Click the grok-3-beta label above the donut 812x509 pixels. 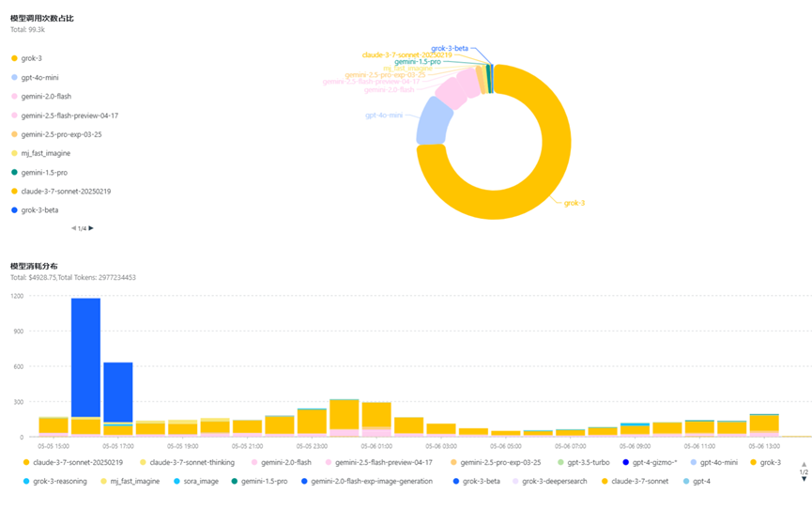click(450, 48)
